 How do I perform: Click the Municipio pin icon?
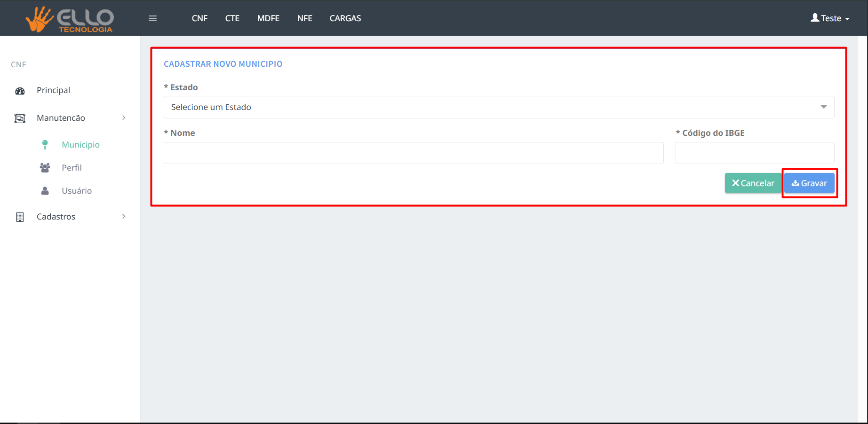[45, 145]
